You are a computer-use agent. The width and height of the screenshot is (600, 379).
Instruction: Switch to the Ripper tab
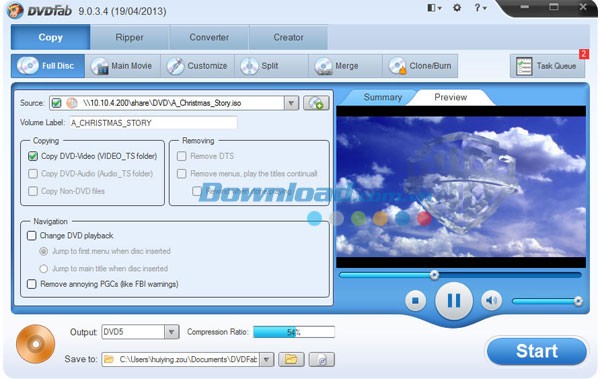[x=129, y=37]
